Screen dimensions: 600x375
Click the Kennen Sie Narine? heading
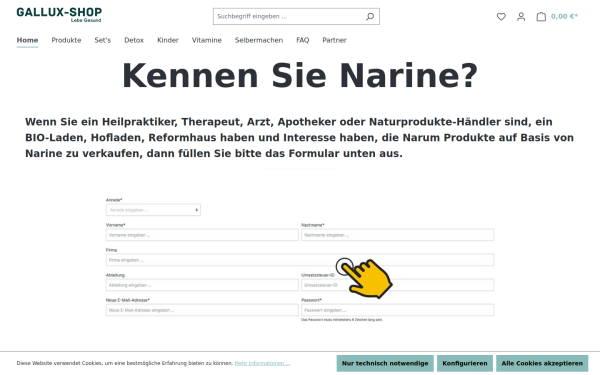(x=300, y=75)
